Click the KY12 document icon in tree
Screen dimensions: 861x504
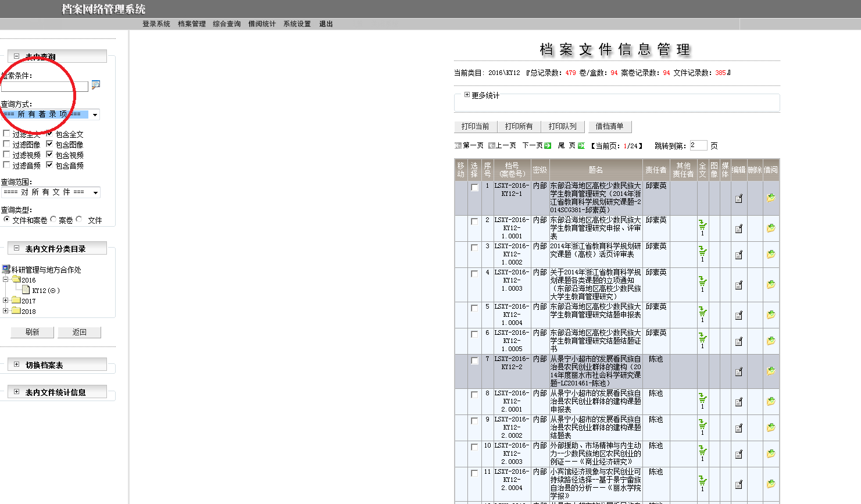coord(26,290)
